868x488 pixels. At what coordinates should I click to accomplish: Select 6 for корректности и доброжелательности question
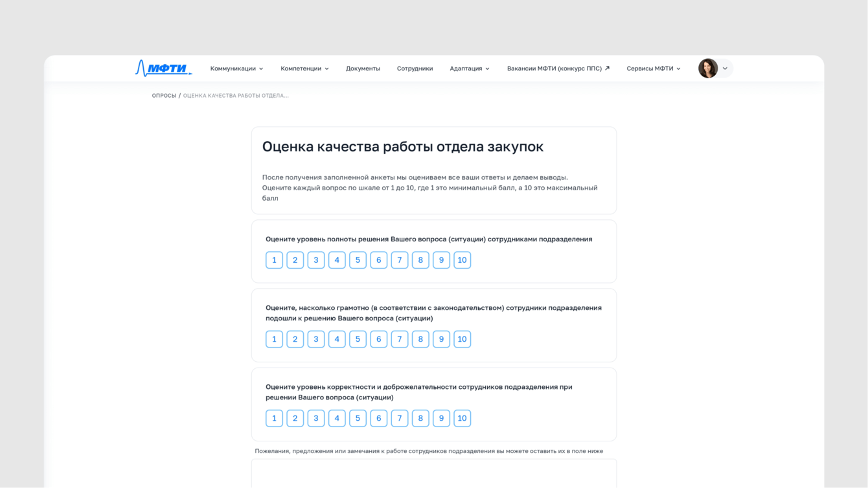click(x=378, y=418)
